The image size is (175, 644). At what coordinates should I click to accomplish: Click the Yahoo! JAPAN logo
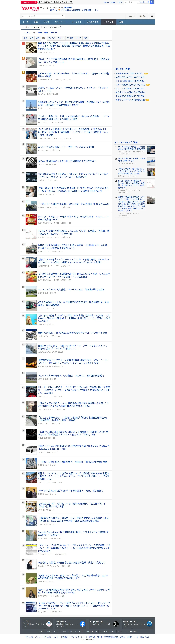tap(30, 9)
